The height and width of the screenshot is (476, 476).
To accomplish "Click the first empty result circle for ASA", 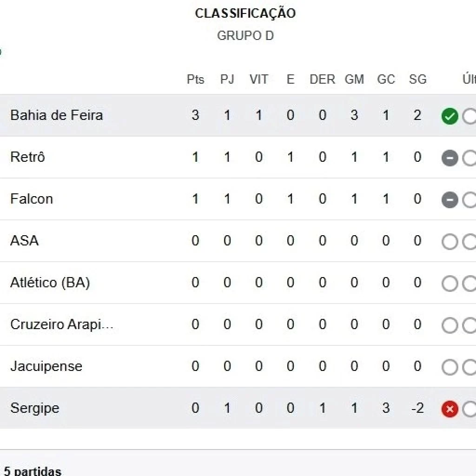I will (450, 242).
